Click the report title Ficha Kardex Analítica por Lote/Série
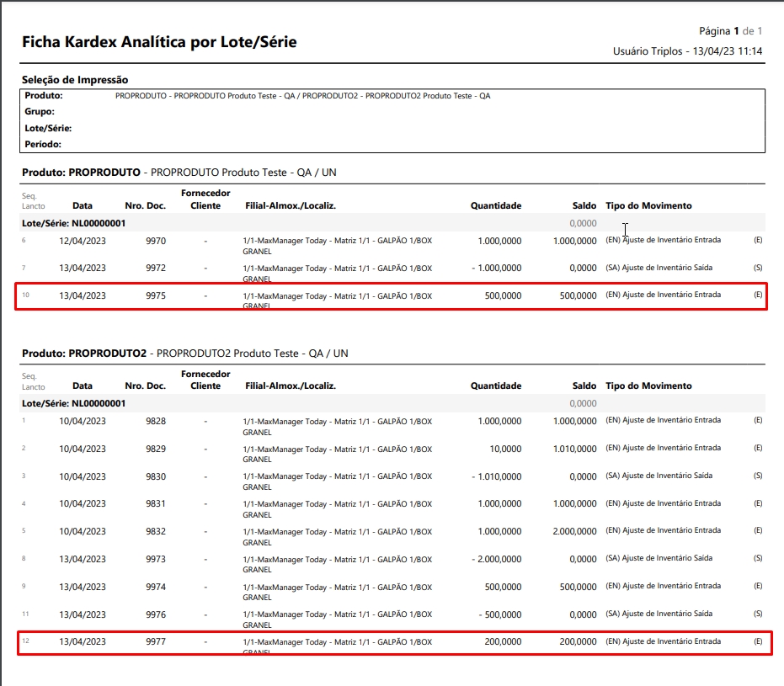 159,42
